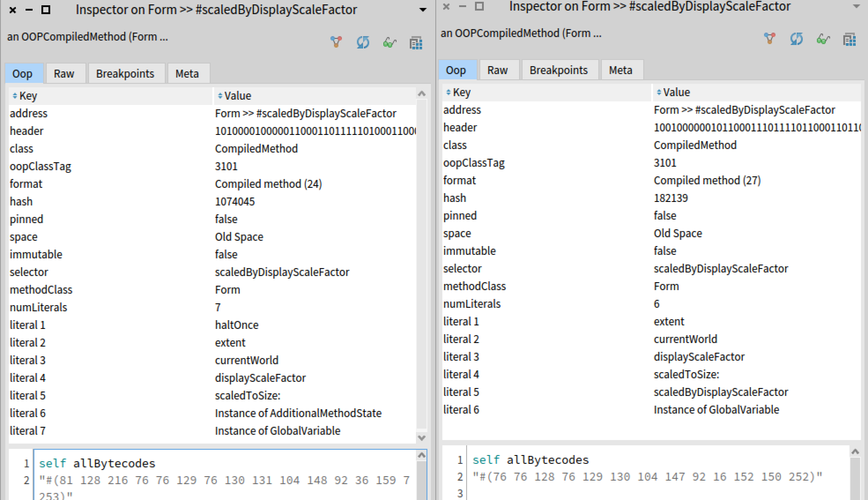Switch to Raw tab in left inspector
868x500 pixels.
[64, 74]
